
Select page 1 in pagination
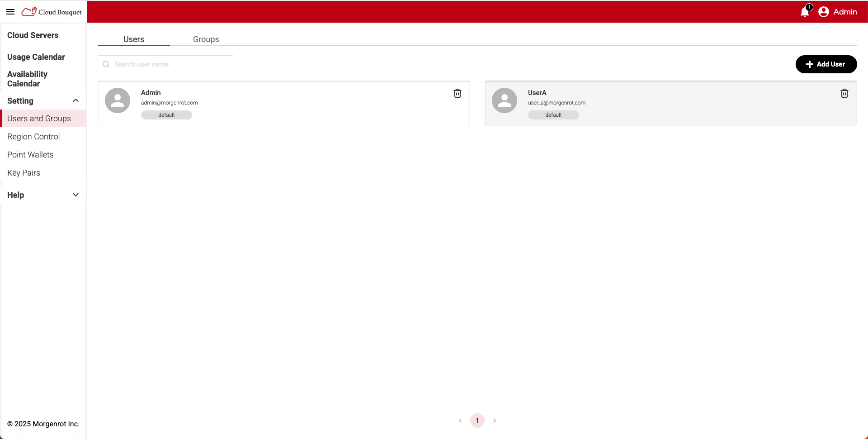click(477, 420)
